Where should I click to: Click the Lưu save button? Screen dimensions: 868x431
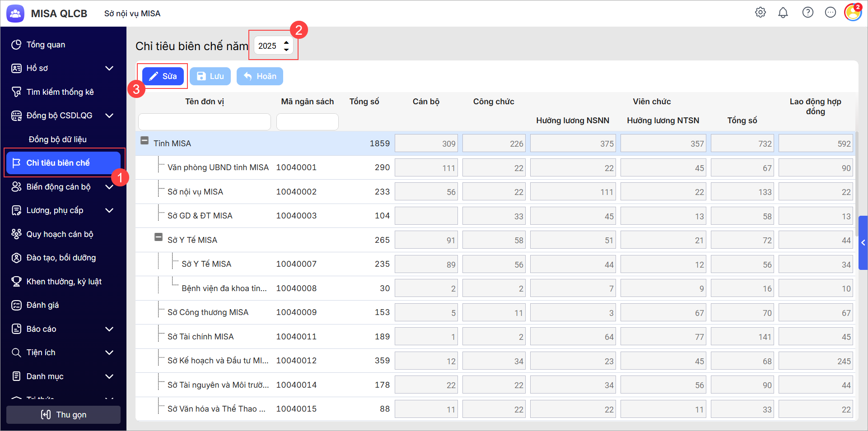click(x=210, y=76)
